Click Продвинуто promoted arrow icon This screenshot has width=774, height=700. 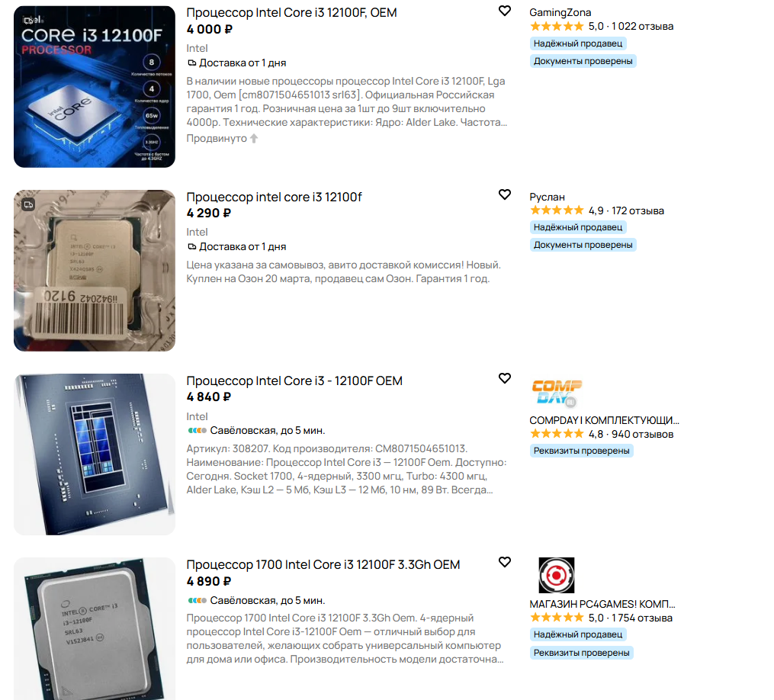click(x=254, y=139)
